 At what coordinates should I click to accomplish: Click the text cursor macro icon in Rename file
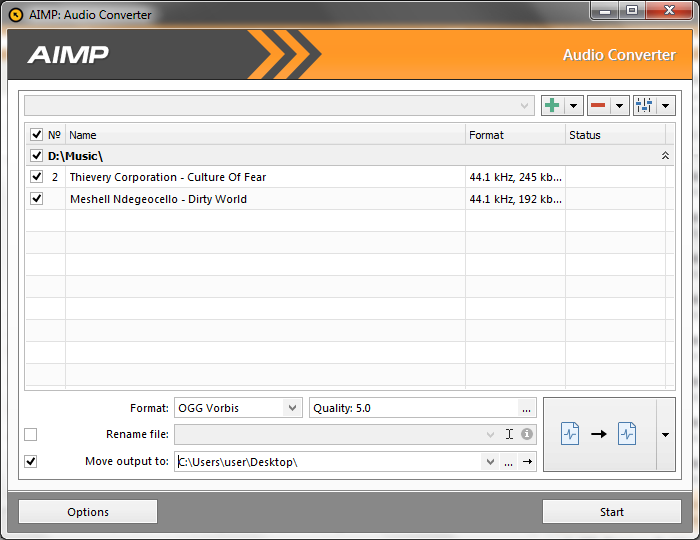click(x=509, y=434)
